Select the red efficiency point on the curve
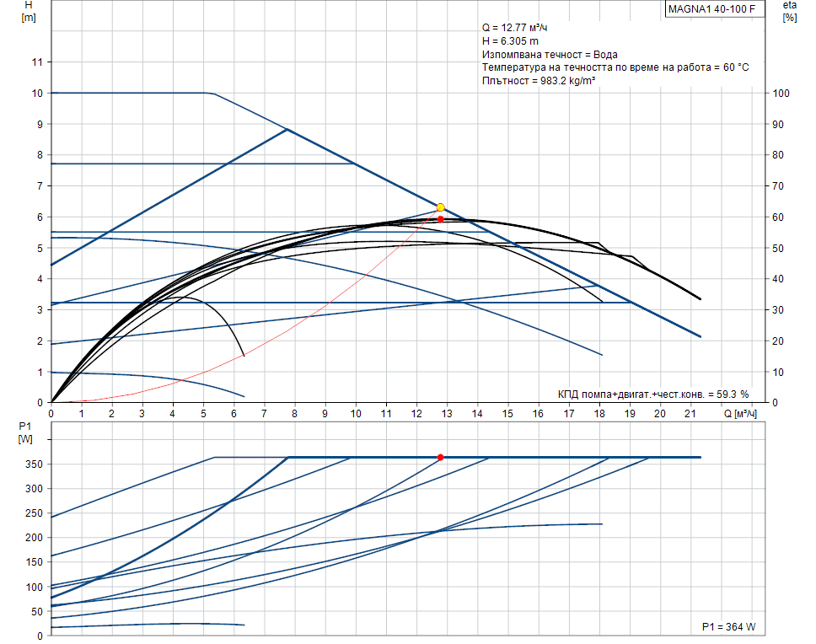Image resolution: width=816 pixels, height=644 pixels. click(440, 219)
